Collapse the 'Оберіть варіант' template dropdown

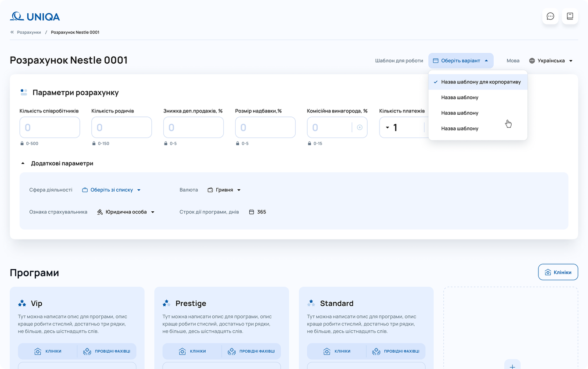click(461, 61)
